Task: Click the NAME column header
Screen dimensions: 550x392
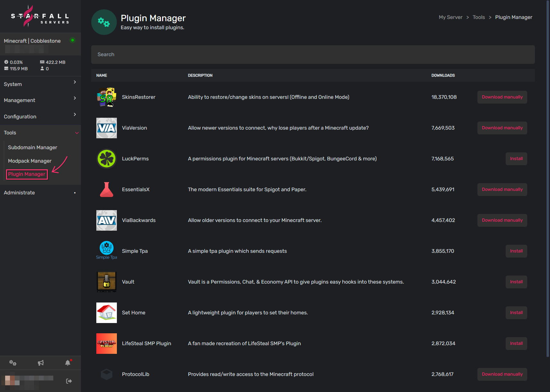Action: (101, 75)
